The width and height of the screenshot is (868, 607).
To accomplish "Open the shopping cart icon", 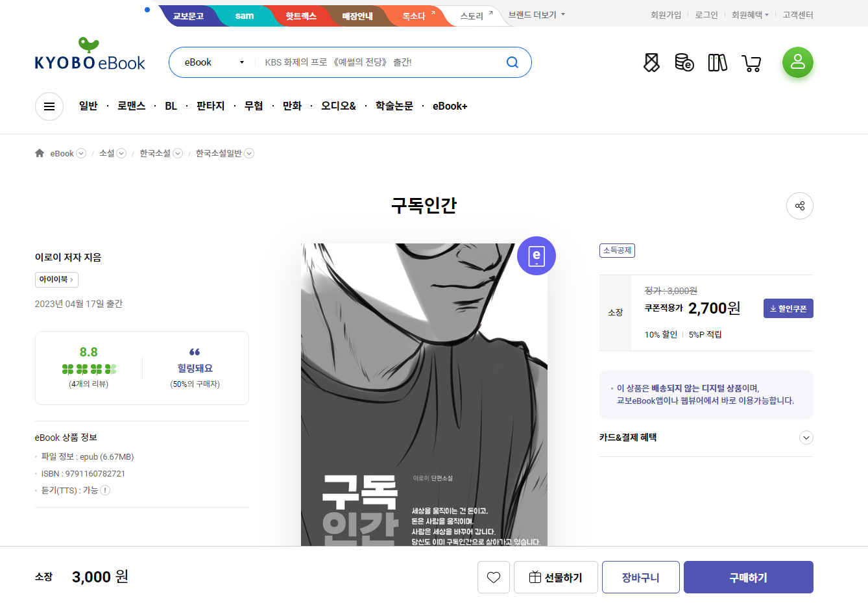I will point(751,63).
